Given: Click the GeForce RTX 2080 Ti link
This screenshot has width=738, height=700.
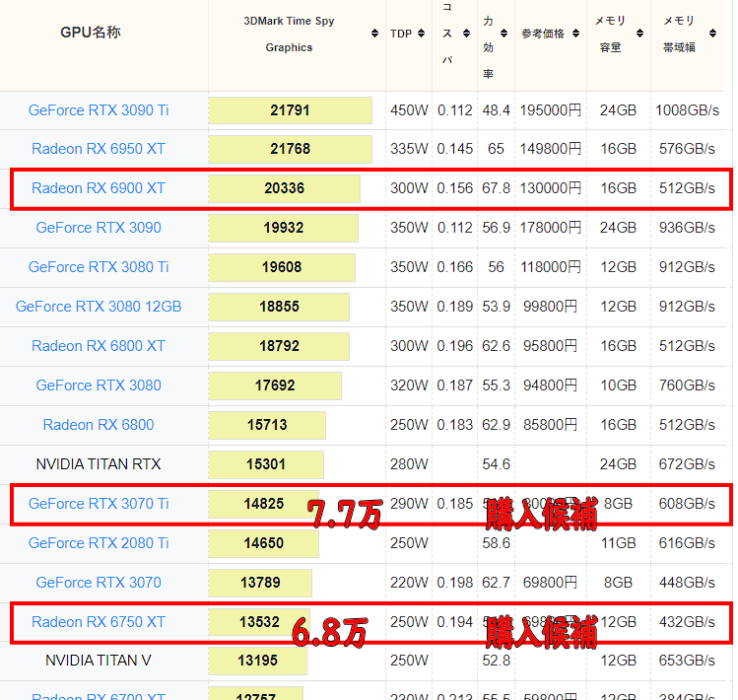Looking at the screenshot, I should [99, 543].
